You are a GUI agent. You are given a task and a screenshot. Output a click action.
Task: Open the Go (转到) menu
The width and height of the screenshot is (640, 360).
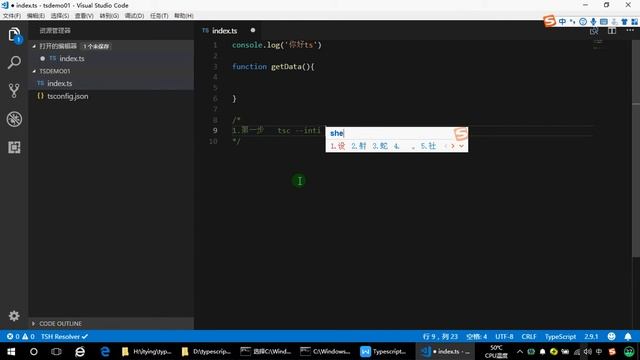pos(109,16)
